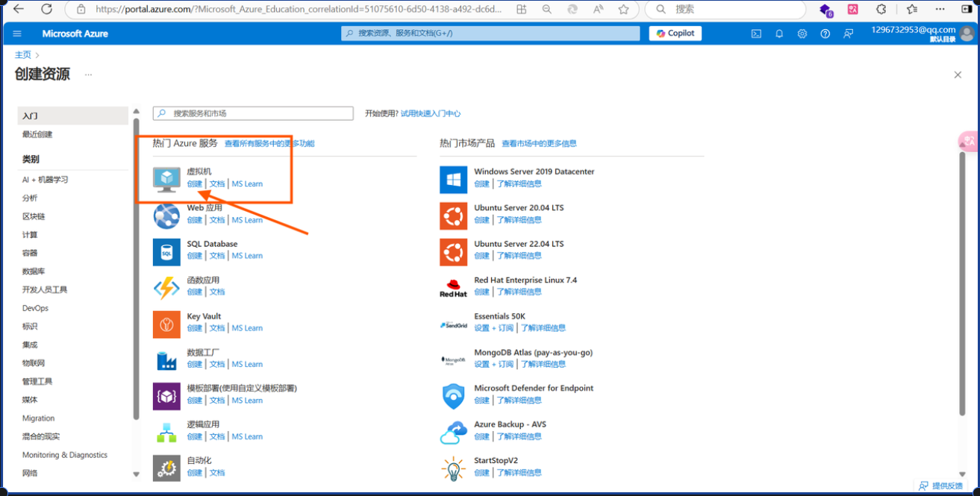Click MS Learn link for Web 应用
Screen dimensions: 980x496
pyautogui.click(x=247, y=220)
